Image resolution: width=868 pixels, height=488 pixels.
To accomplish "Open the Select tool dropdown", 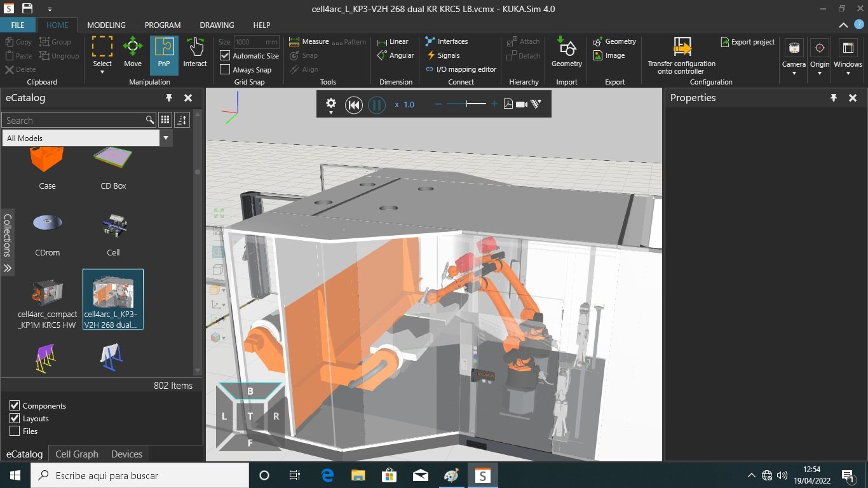I will (102, 72).
